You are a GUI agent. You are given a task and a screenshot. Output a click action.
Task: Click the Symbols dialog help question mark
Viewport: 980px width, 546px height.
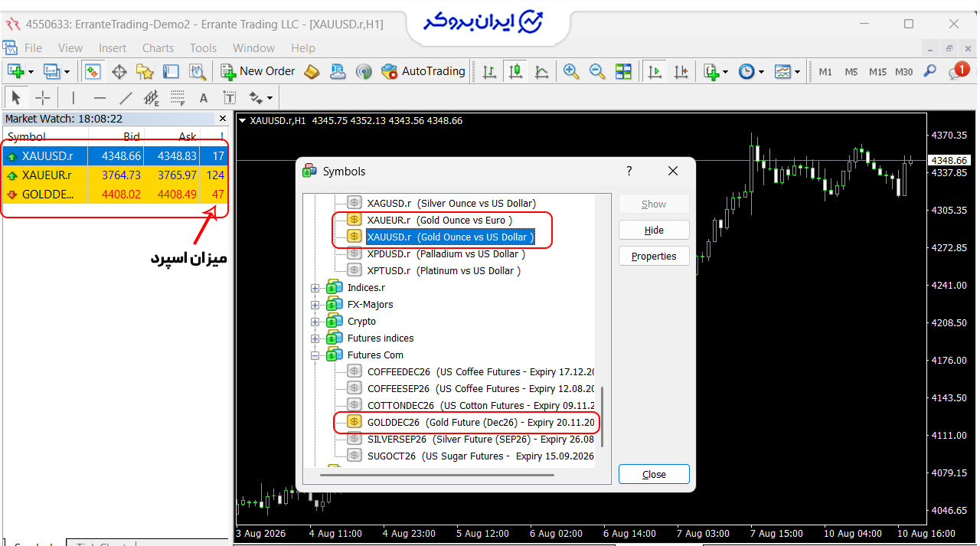pos(629,171)
